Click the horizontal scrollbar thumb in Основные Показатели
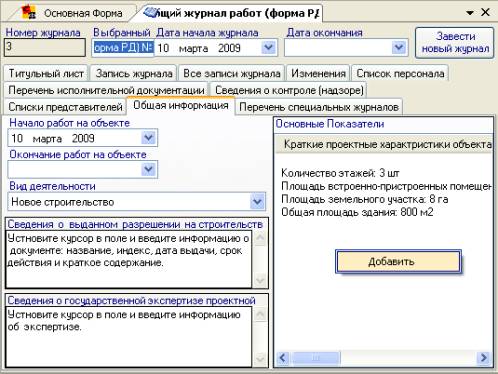The width and height of the screenshot is (498, 374). pyautogui.click(x=315, y=358)
